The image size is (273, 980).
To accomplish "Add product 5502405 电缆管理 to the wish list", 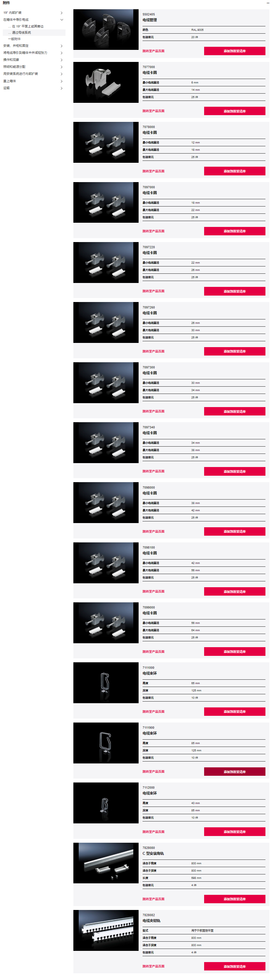I will coord(235,51).
